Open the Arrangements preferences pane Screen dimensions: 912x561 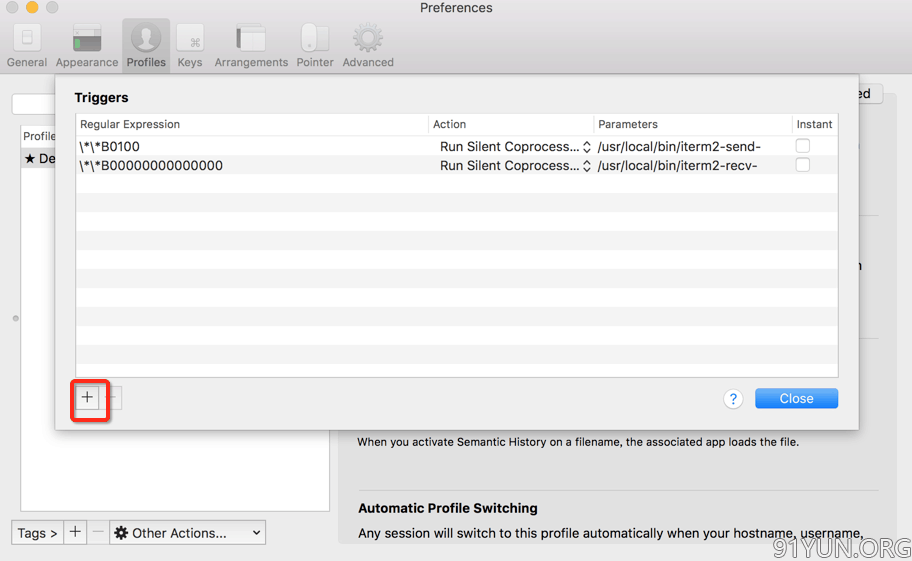click(x=251, y=46)
